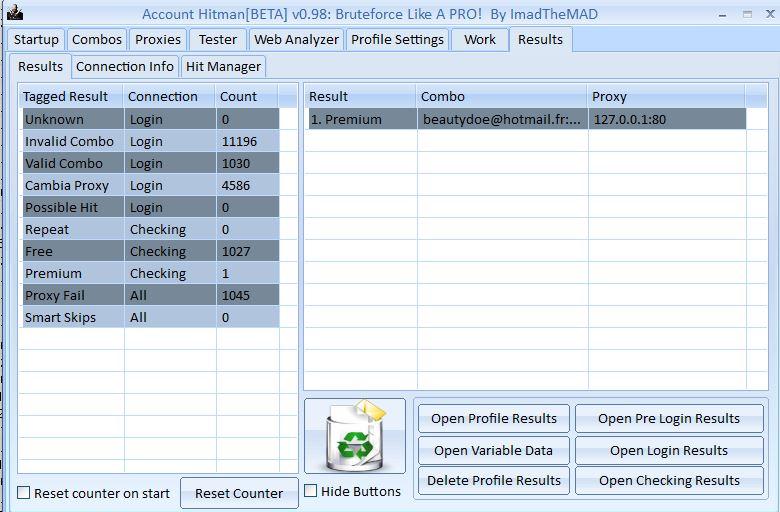The width and height of the screenshot is (780, 512).
Task: Open the Profile Settings tab
Action: point(397,39)
